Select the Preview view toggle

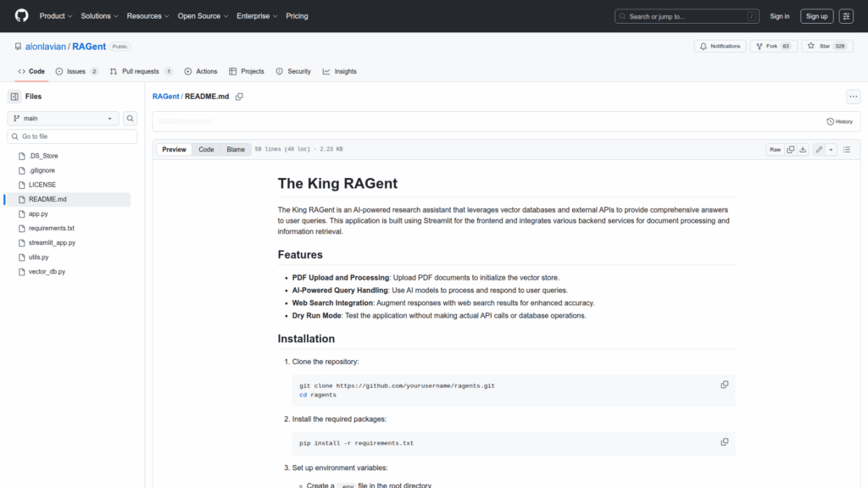pyautogui.click(x=175, y=149)
